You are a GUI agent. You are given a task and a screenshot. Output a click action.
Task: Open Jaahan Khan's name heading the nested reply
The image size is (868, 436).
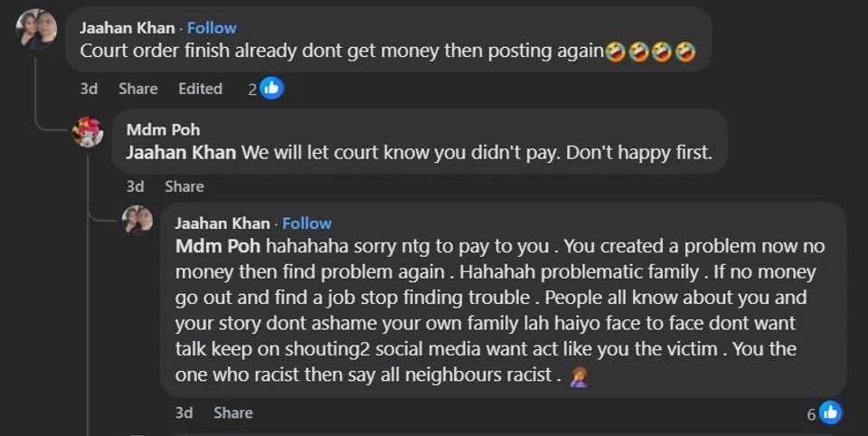pos(222,223)
